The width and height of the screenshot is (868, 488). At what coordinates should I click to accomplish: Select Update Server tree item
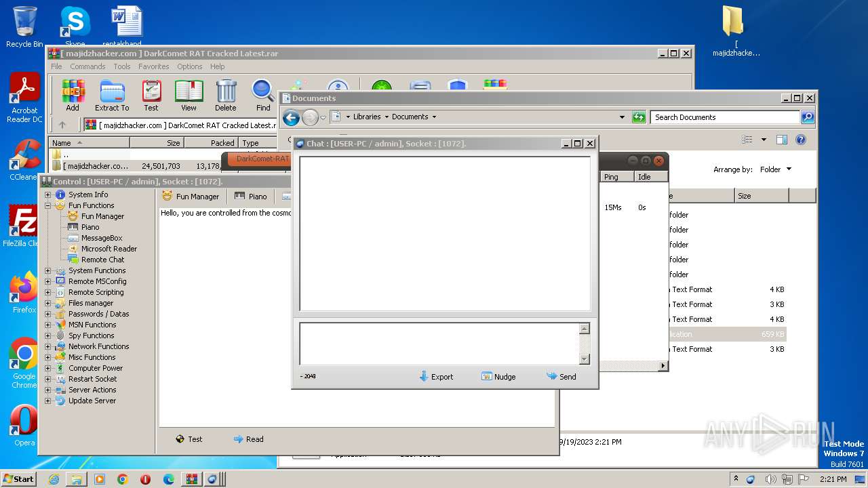click(x=92, y=401)
